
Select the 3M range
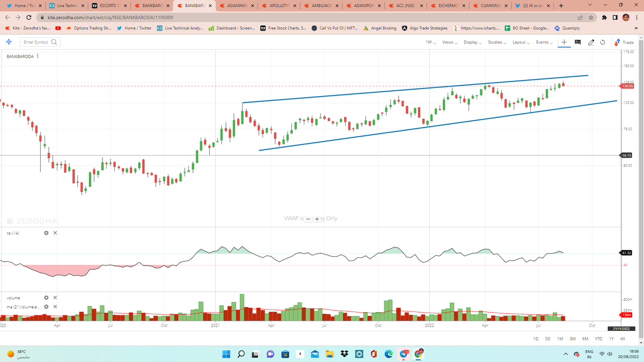point(573,338)
